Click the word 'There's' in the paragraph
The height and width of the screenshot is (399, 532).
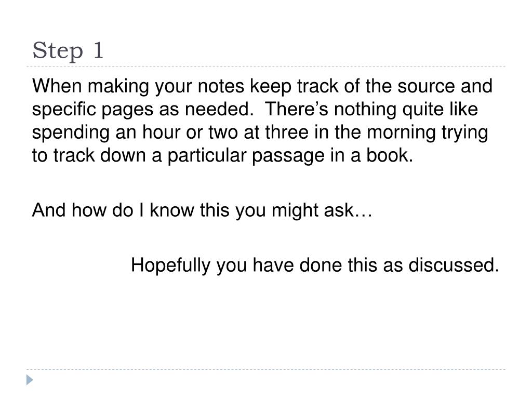click(296, 109)
